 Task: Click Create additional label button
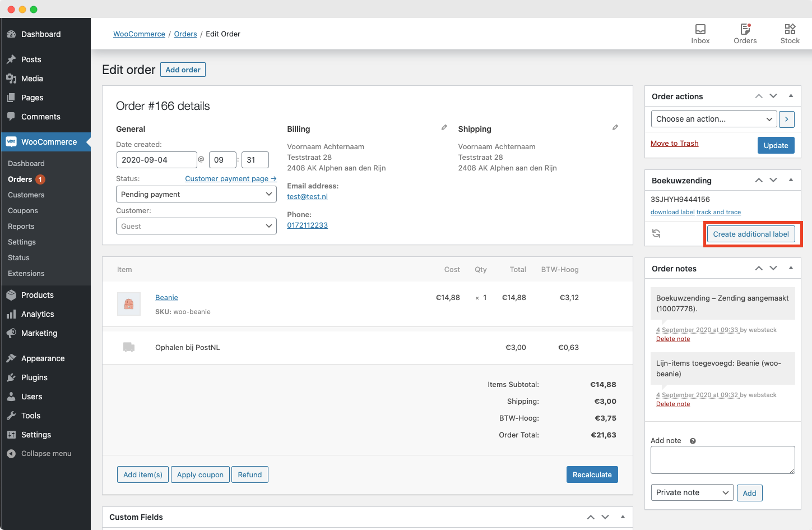click(x=751, y=234)
